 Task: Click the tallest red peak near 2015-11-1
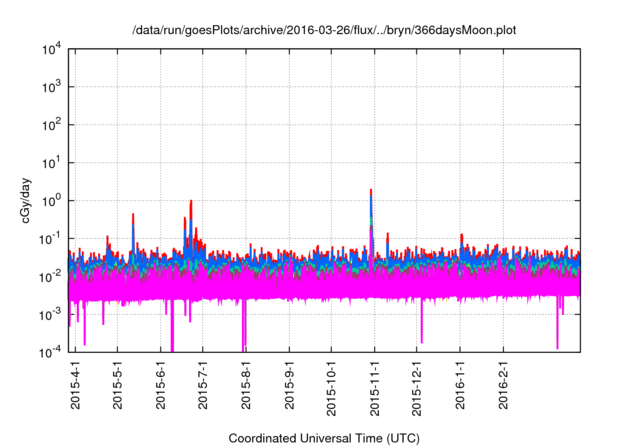(x=371, y=192)
